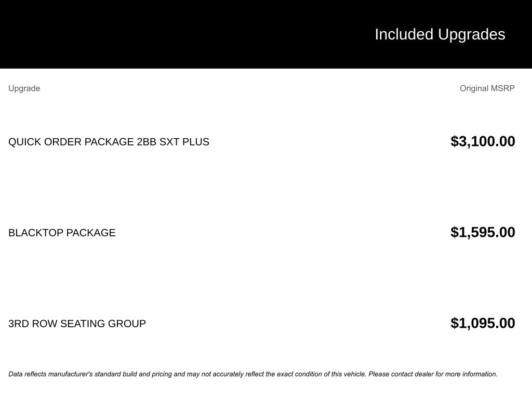Click "SXT PLUS" in the first upgrade name
532x399 pixels.
[184, 142]
